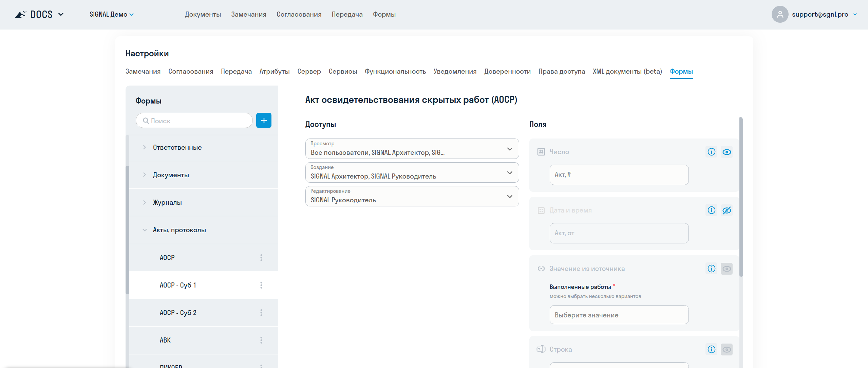This screenshot has width=868, height=368.
Task: Open Формы in top navigation
Action: (384, 14)
